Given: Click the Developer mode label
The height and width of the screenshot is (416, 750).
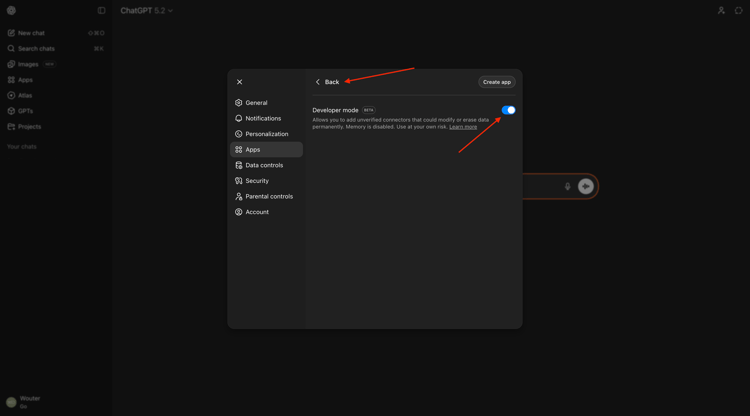Looking at the screenshot, I should (335, 110).
